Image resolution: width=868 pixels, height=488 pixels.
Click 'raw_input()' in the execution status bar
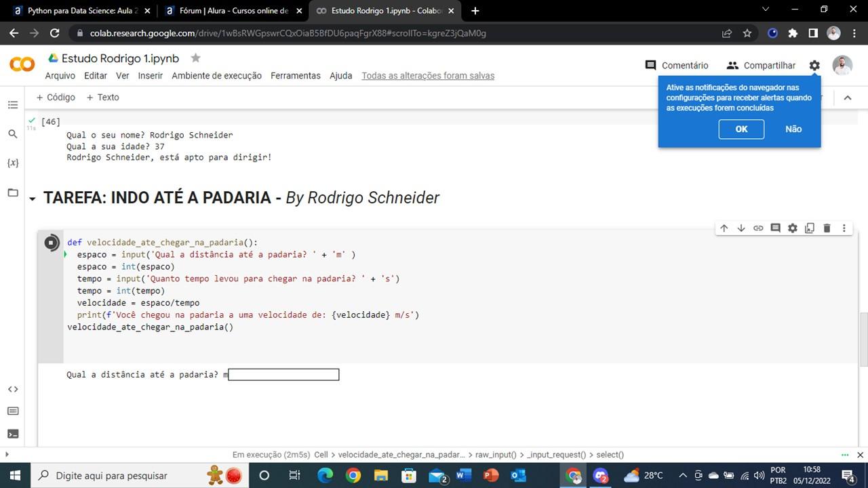pyautogui.click(x=496, y=455)
